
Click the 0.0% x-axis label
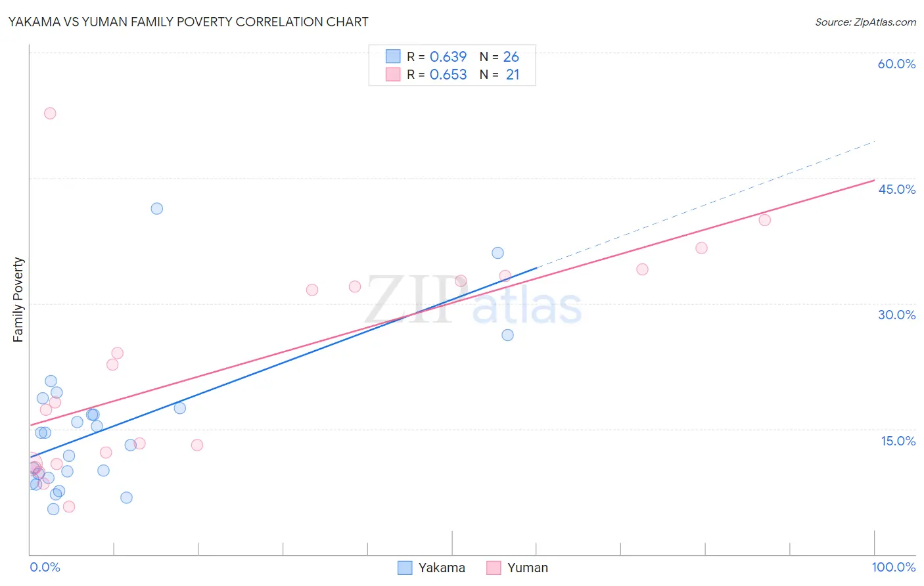(x=45, y=567)
